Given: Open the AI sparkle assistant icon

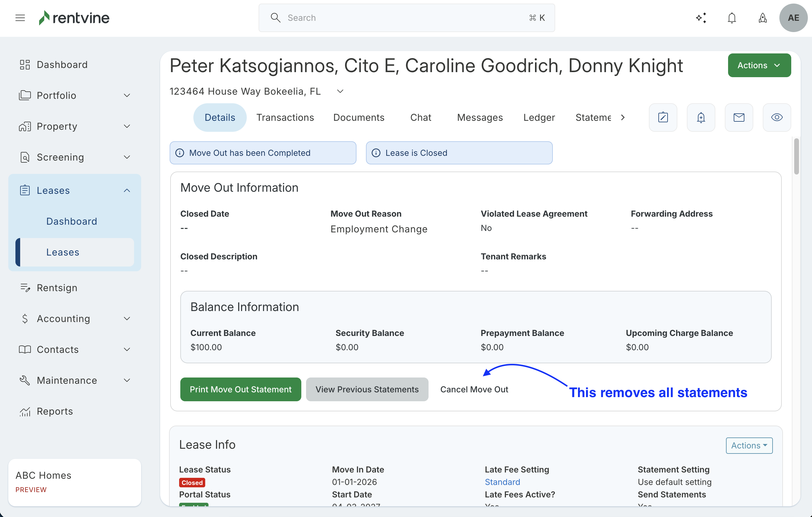Looking at the screenshot, I should pos(701,18).
